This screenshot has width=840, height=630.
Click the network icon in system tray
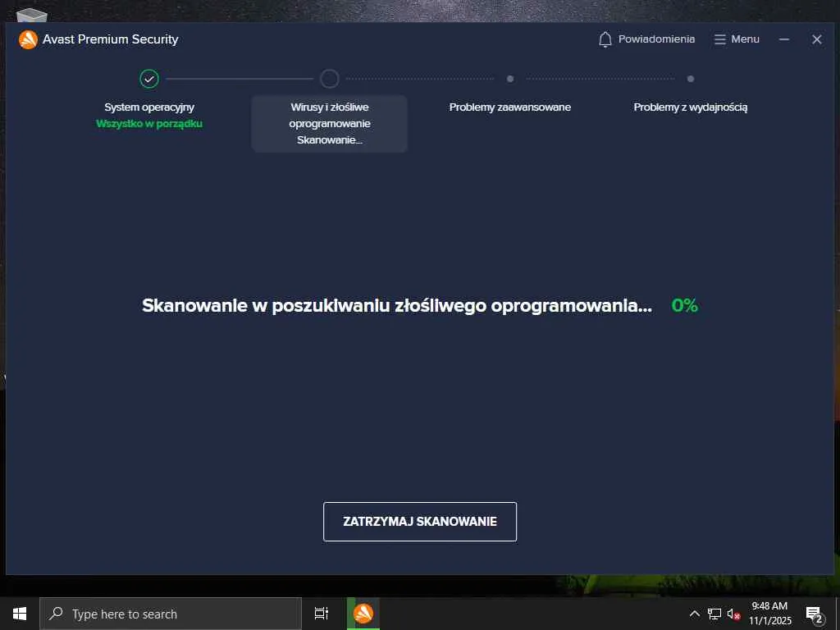714,614
